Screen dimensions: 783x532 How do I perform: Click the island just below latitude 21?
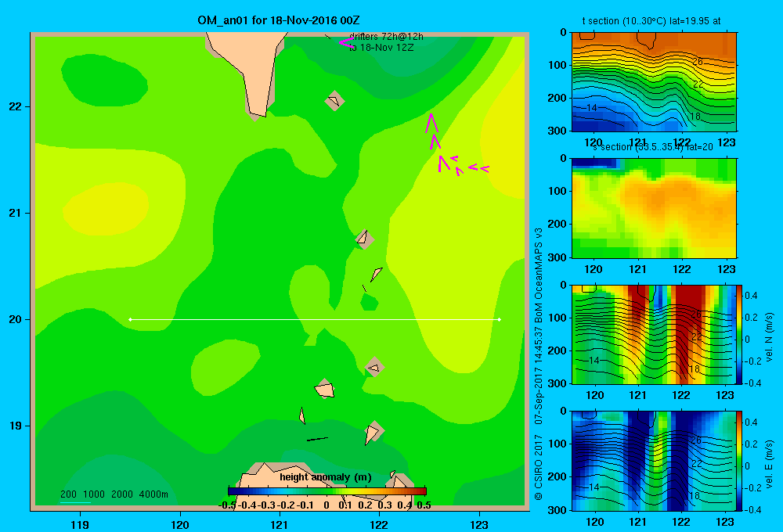[x=364, y=239]
